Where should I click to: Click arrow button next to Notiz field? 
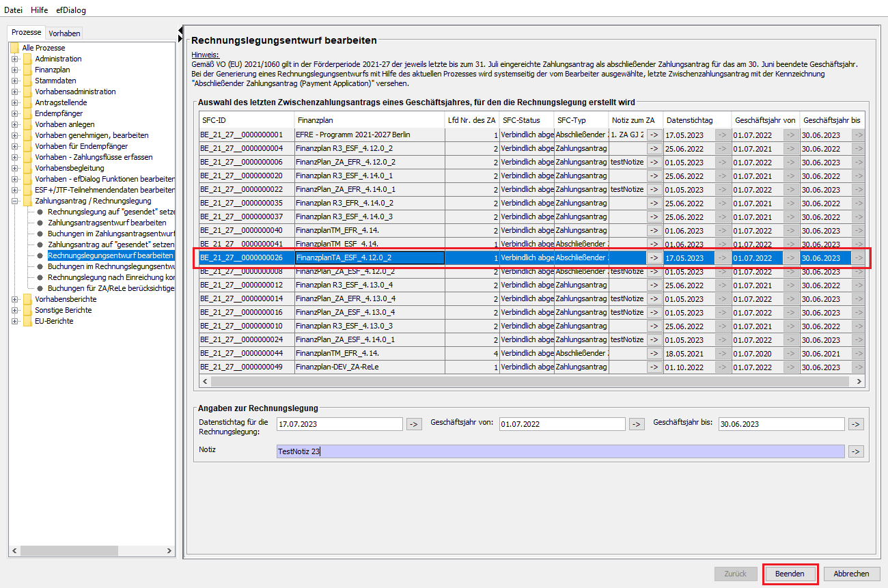(855, 451)
